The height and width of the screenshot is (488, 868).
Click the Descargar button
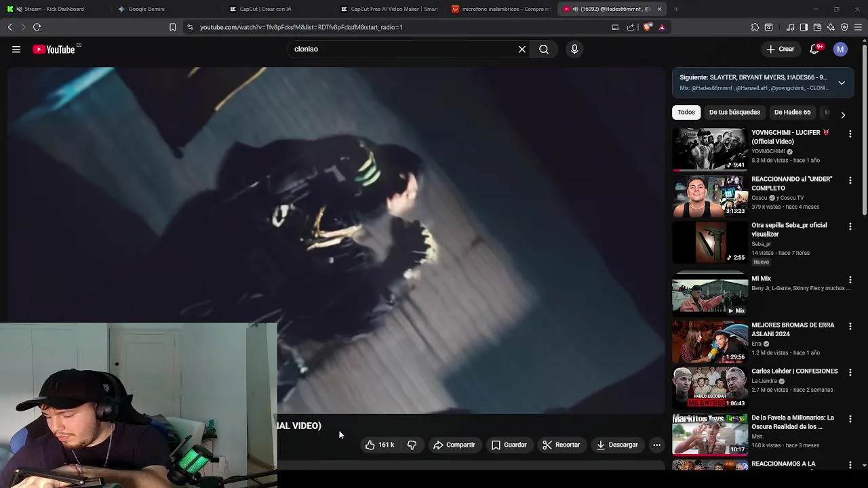click(617, 445)
